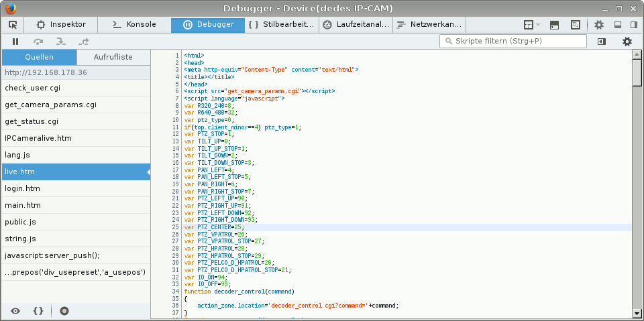Click the var R320_240=8 line
Viewport: 644px width, 321px height.
click(209, 105)
